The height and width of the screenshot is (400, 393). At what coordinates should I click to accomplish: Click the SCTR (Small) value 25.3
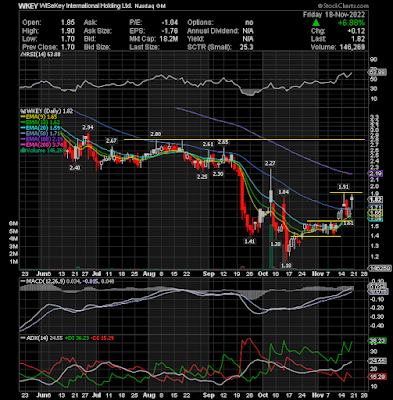tap(246, 47)
